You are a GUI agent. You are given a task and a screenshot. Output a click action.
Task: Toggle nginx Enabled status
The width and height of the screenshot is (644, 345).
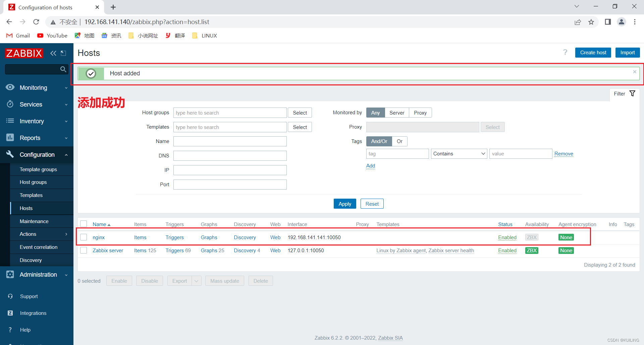pos(507,237)
